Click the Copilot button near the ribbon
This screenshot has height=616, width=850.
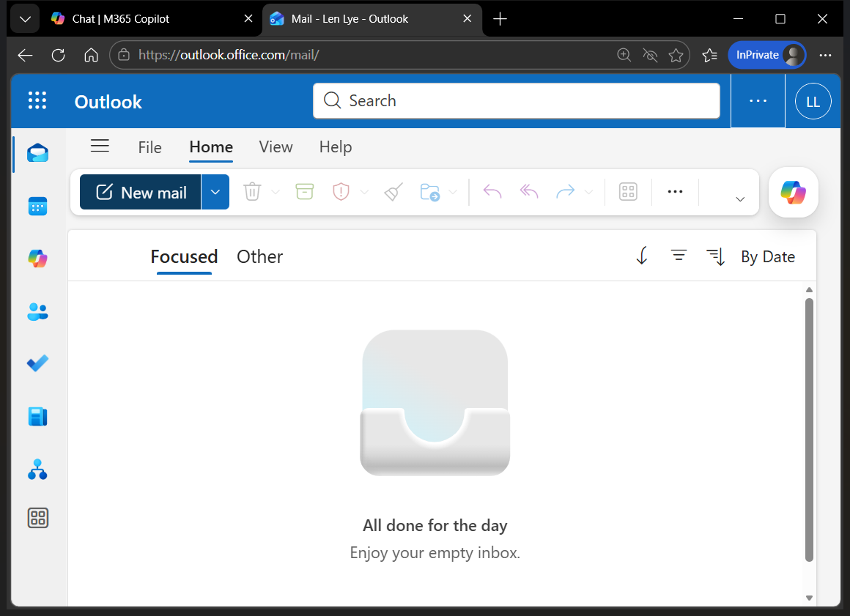point(793,192)
